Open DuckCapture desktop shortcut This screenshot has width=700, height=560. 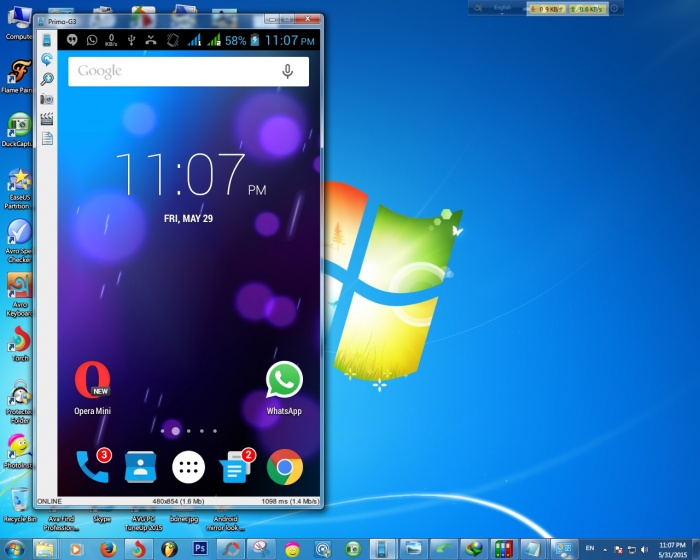[x=18, y=130]
